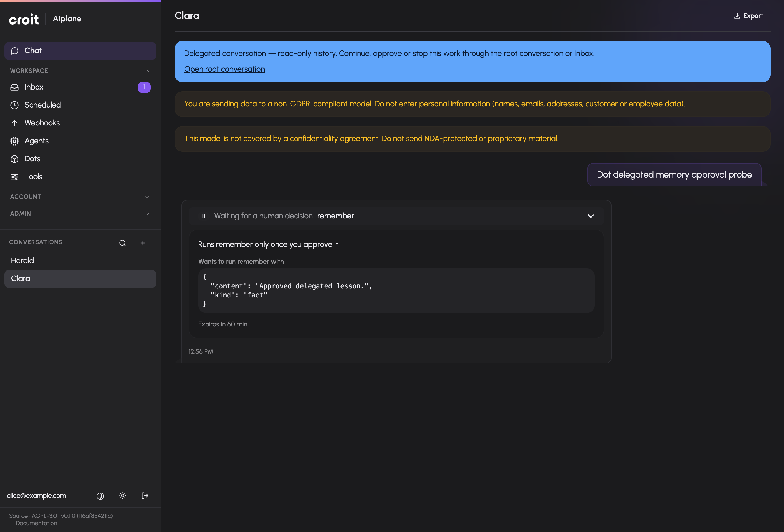Click the language globe icon

click(x=100, y=496)
